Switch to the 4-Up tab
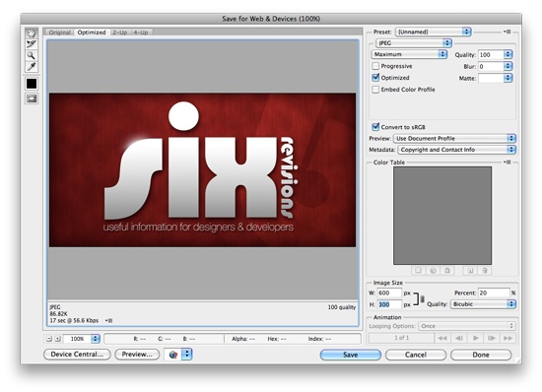542x392 pixels. pyautogui.click(x=141, y=33)
